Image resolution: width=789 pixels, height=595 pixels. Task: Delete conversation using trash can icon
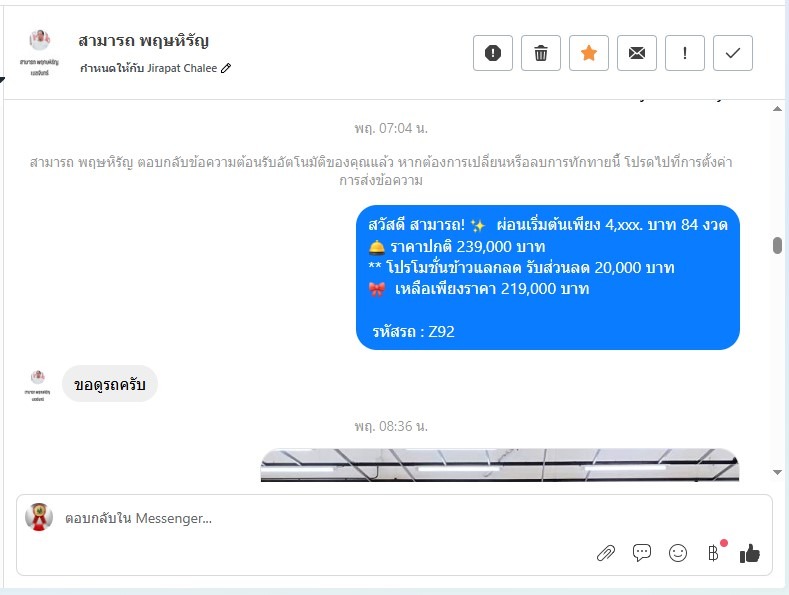pos(541,53)
